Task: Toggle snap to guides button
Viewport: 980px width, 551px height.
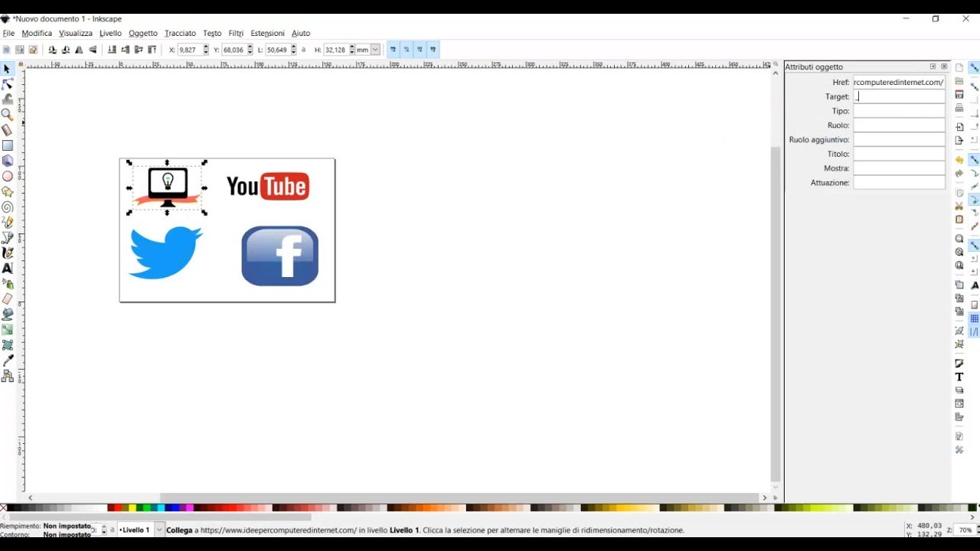Action: tap(975, 332)
